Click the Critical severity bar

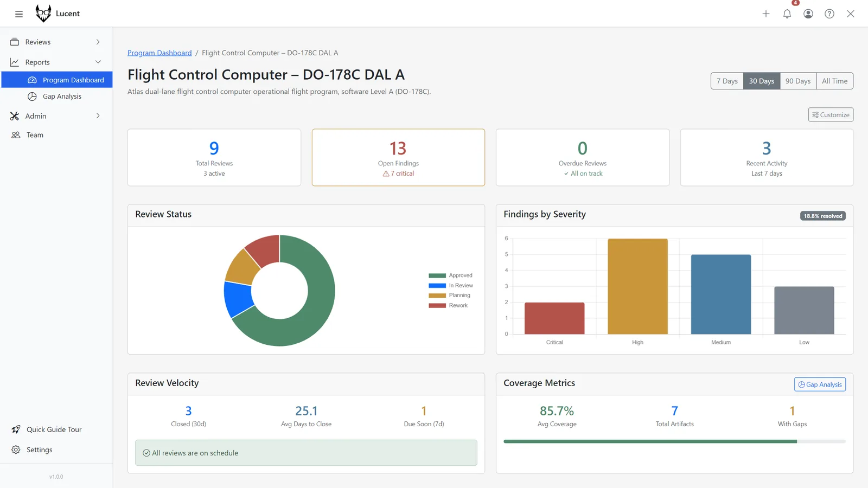tap(554, 318)
